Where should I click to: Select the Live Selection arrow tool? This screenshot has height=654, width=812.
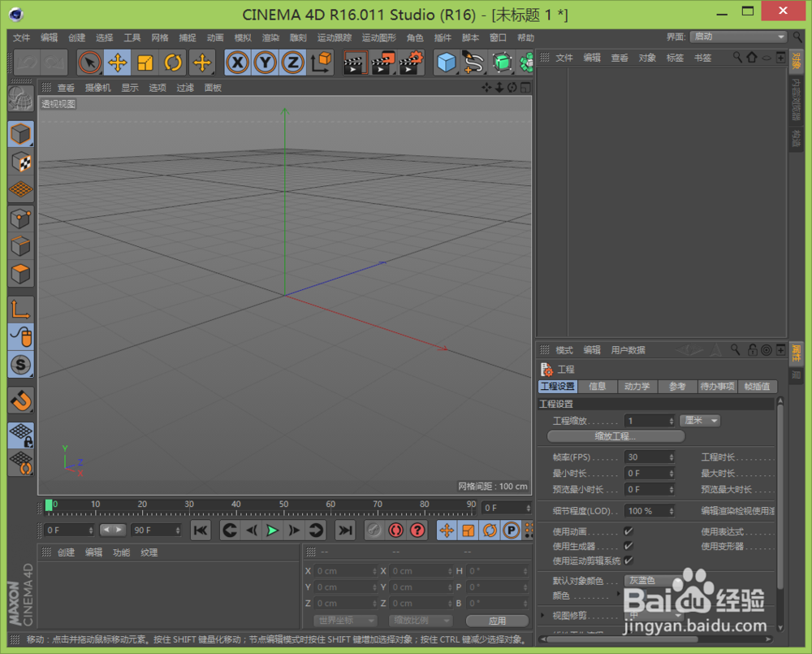click(x=89, y=63)
